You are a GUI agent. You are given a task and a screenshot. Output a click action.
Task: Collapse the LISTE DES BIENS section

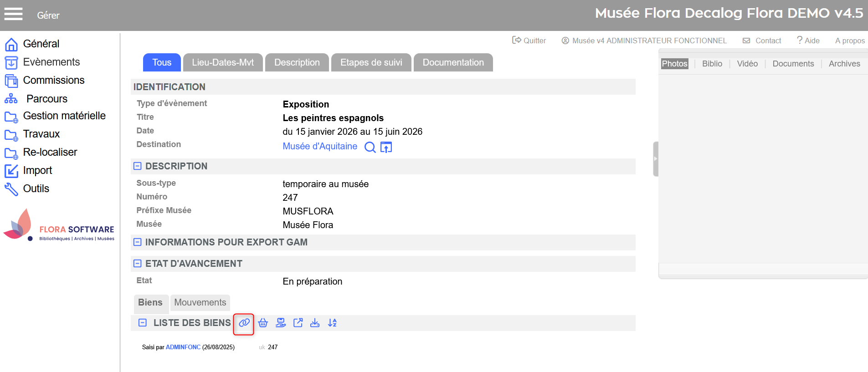143,323
